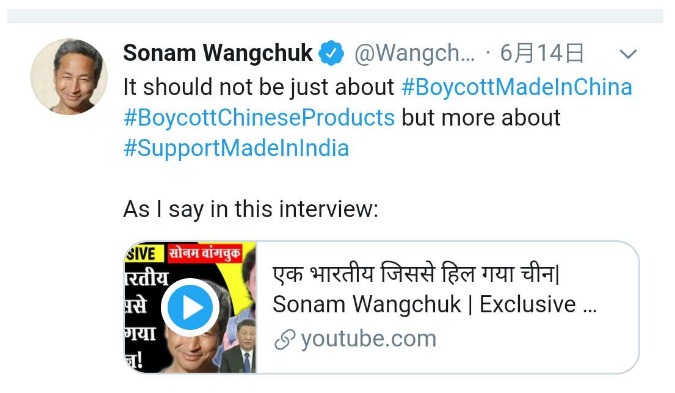Click 'Sonam Wangchuk | Exclusive' card title line

(x=434, y=304)
